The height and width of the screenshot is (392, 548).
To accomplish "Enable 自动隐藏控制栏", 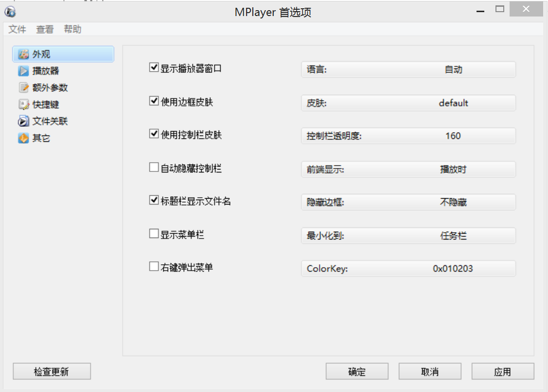I will [x=154, y=167].
